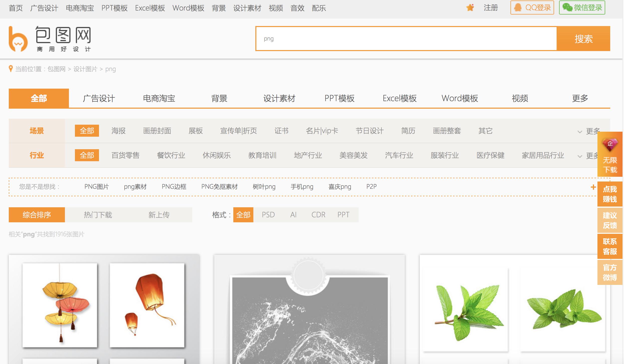Select PSD format filter
This screenshot has height=364, width=624.
(x=268, y=215)
